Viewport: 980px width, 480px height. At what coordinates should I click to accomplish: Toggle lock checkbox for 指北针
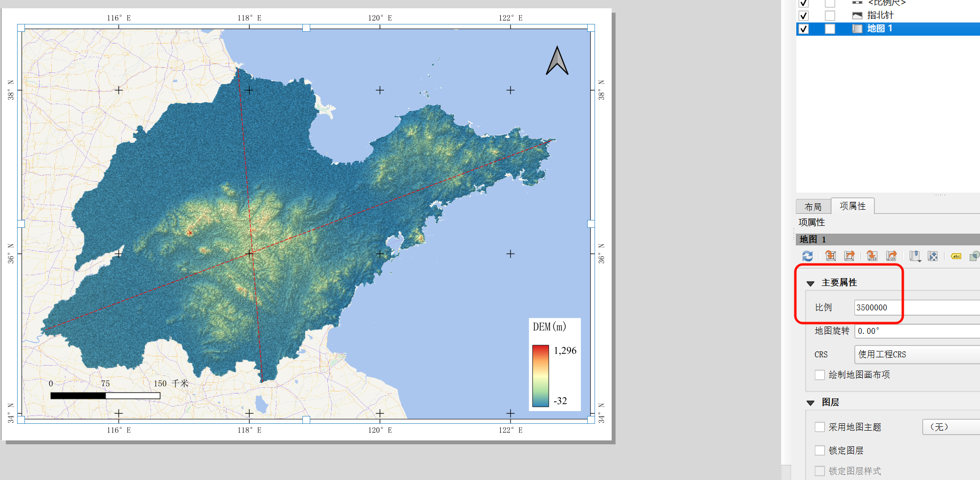coord(830,15)
